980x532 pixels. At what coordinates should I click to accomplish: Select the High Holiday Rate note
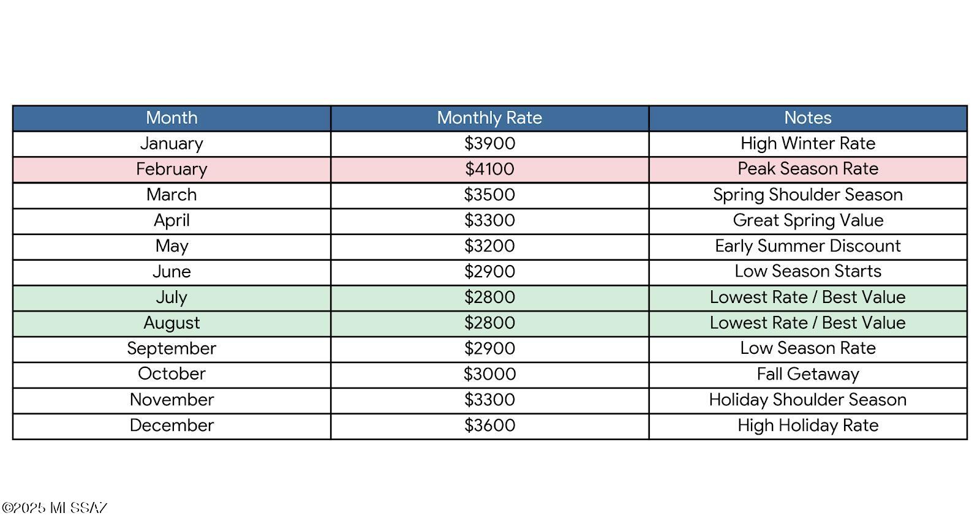coord(808,426)
